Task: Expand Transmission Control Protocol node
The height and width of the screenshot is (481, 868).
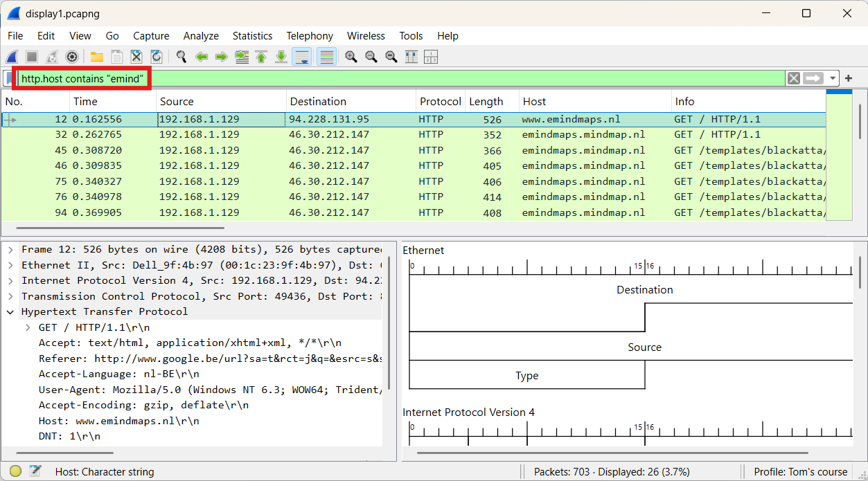Action: point(10,296)
